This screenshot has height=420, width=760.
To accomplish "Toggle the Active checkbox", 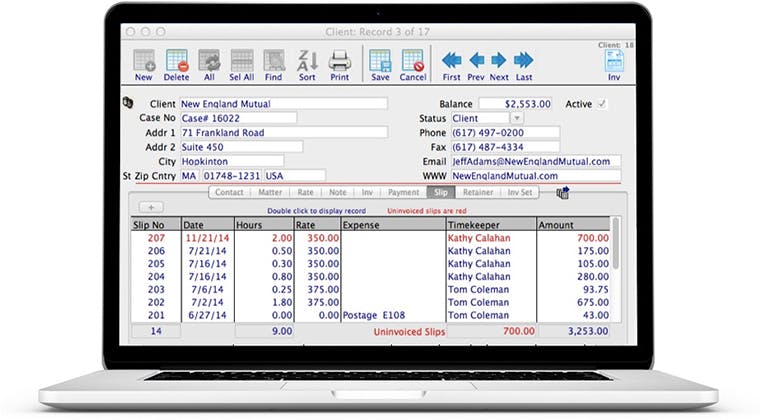I will (x=602, y=104).
